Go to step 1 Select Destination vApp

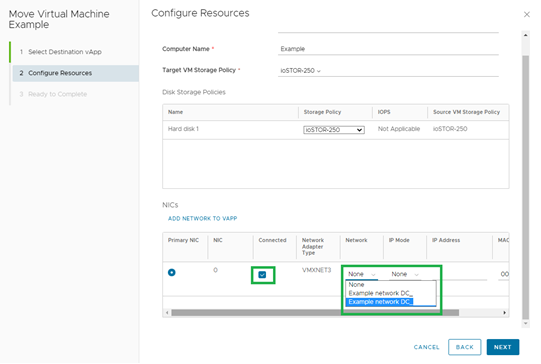point(65,52)
